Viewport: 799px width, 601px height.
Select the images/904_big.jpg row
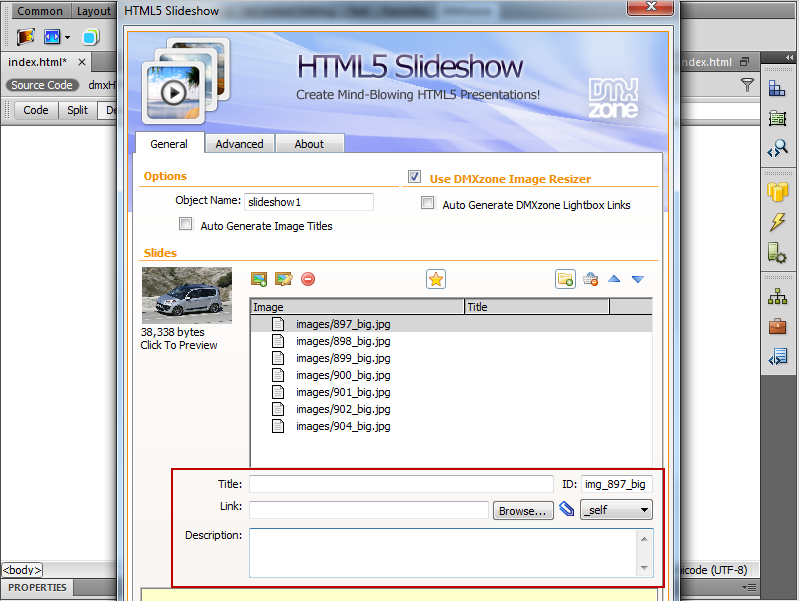[451, 426]
